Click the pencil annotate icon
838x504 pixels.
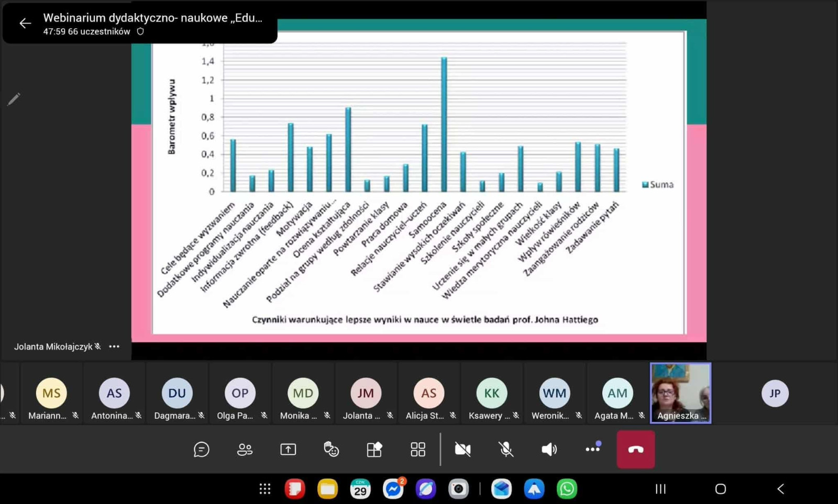click(14, 99)
